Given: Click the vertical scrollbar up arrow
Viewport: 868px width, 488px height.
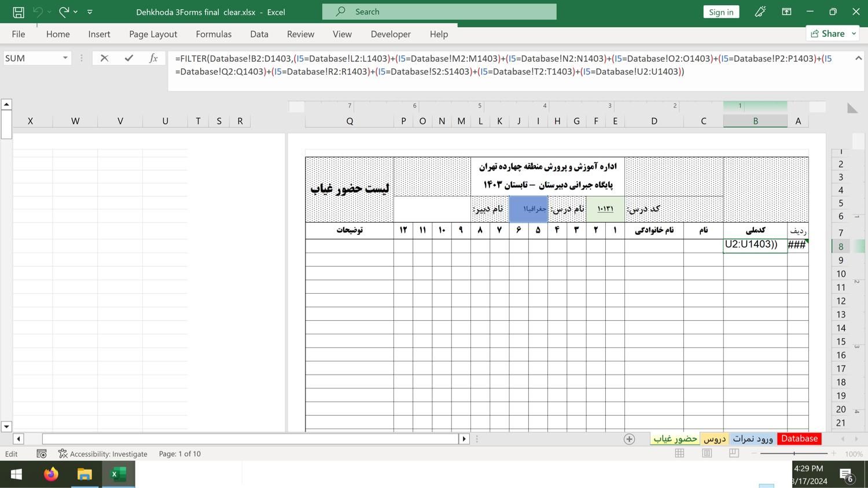Looking at the screenshot, I should coord(6,104).
